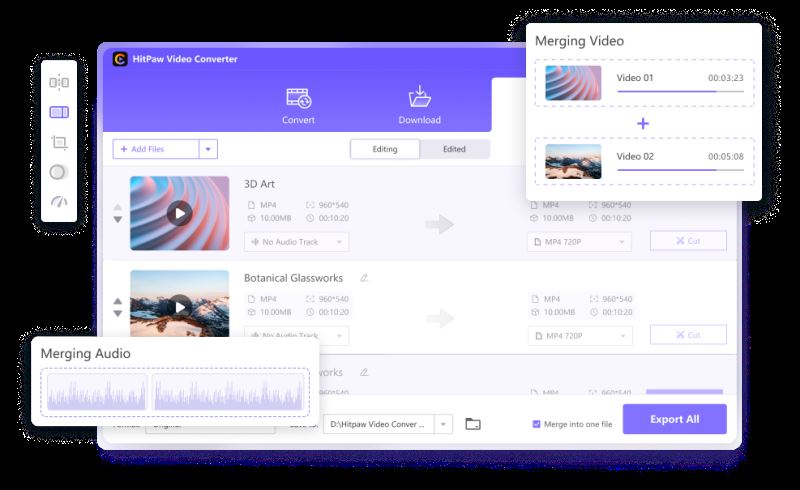
Task: Click the 3D Art title text
Action: click(x=259, y=184)
